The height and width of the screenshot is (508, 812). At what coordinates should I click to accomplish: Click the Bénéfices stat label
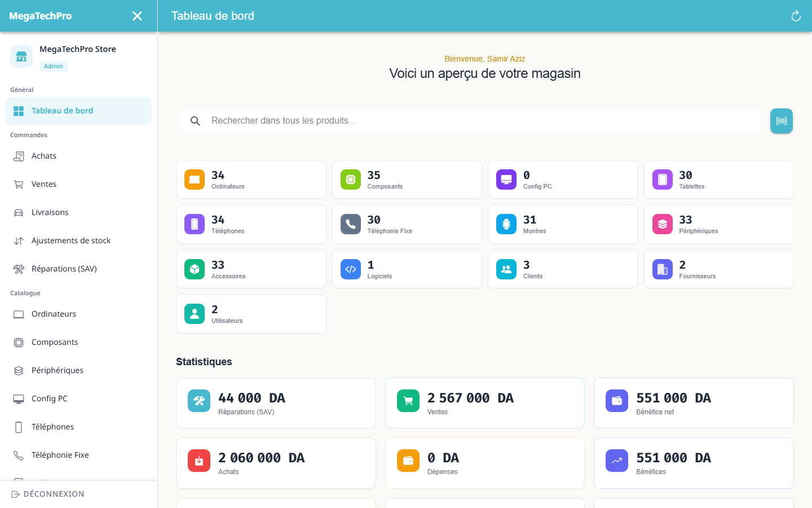coord(651,472)
